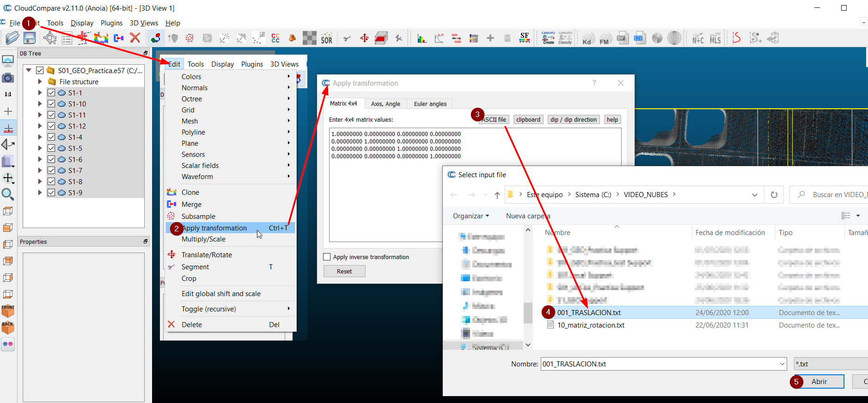The image size is (868, 403).
Task: Open CANUPO Create plugin
Action: click(x=548, y=38)
